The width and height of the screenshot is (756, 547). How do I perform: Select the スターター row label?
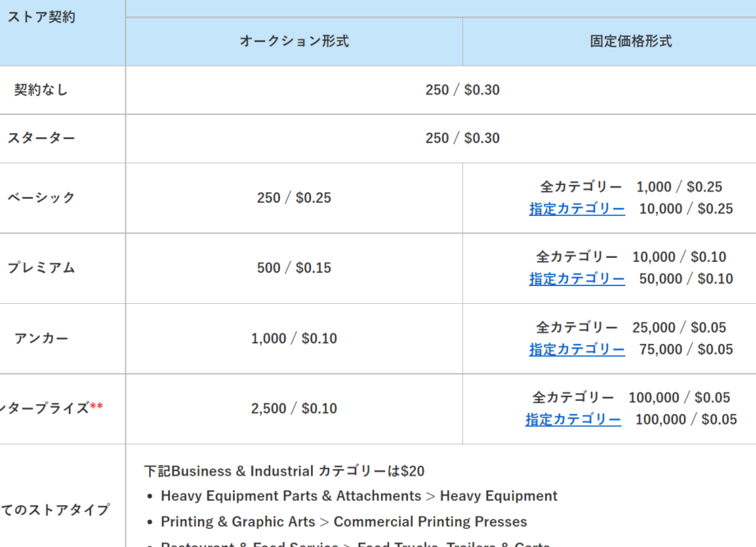point(42,139)
